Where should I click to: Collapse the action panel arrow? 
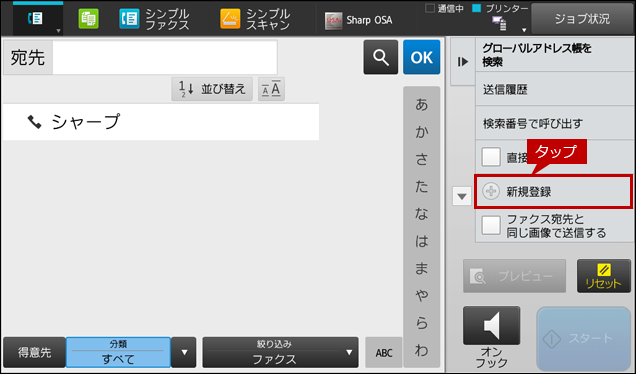point(463,62)
